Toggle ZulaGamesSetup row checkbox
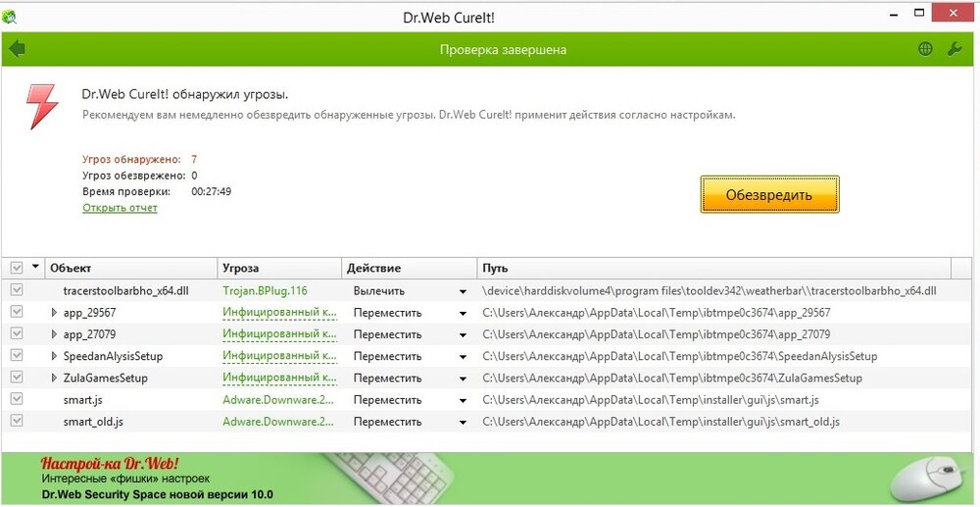Screen dimensions: 980x507 pyautogui.click(x=17, y=378)
